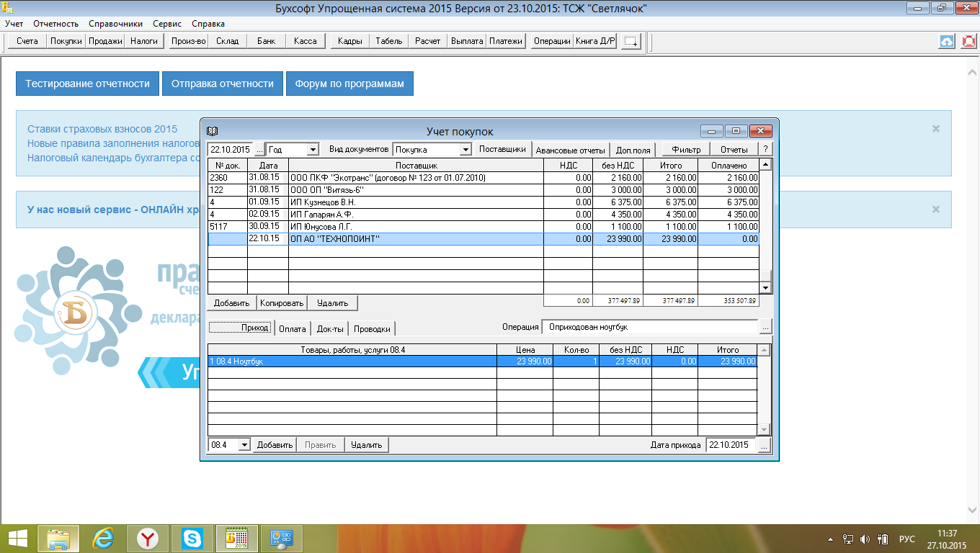
Task: Click the cloud upload icon in top toolbar
Action: 947,41
